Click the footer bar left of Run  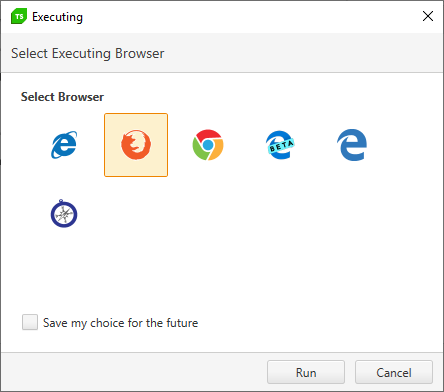pyautogui.click(x=133, y=372)
